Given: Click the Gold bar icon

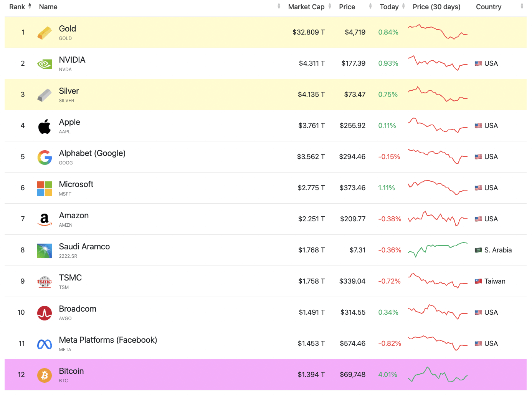Looking at the screenshot, I should point(45,33).
